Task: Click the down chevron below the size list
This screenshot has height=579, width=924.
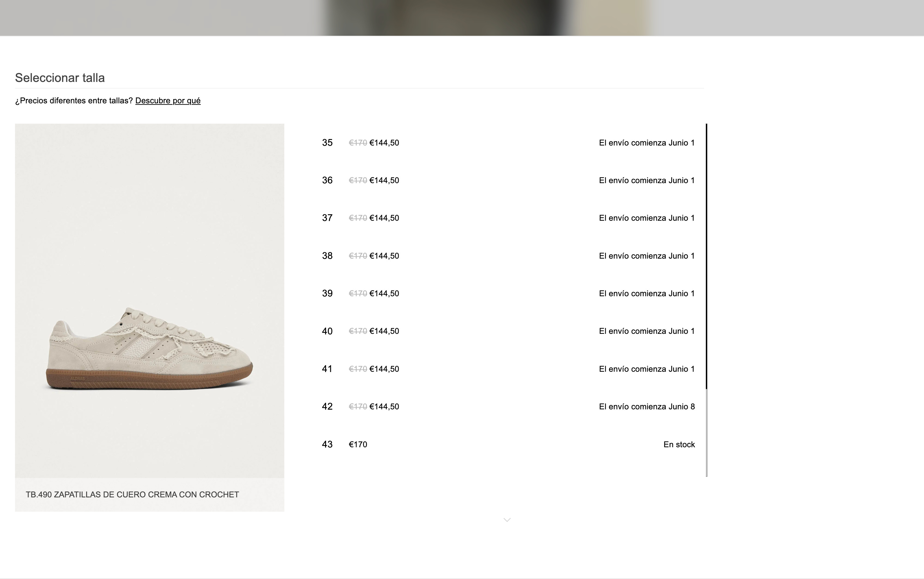Action: [507, 520]
